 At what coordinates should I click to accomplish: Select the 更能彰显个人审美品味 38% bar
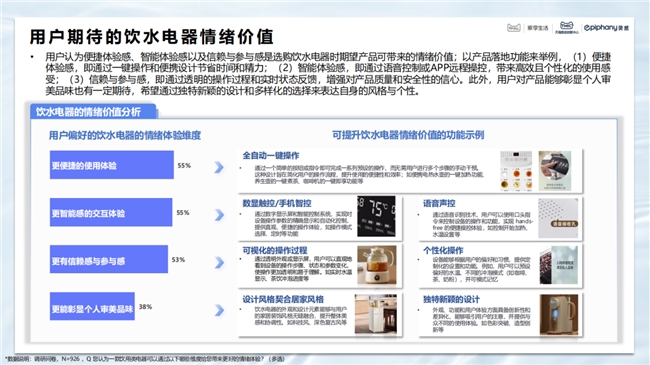92,306
